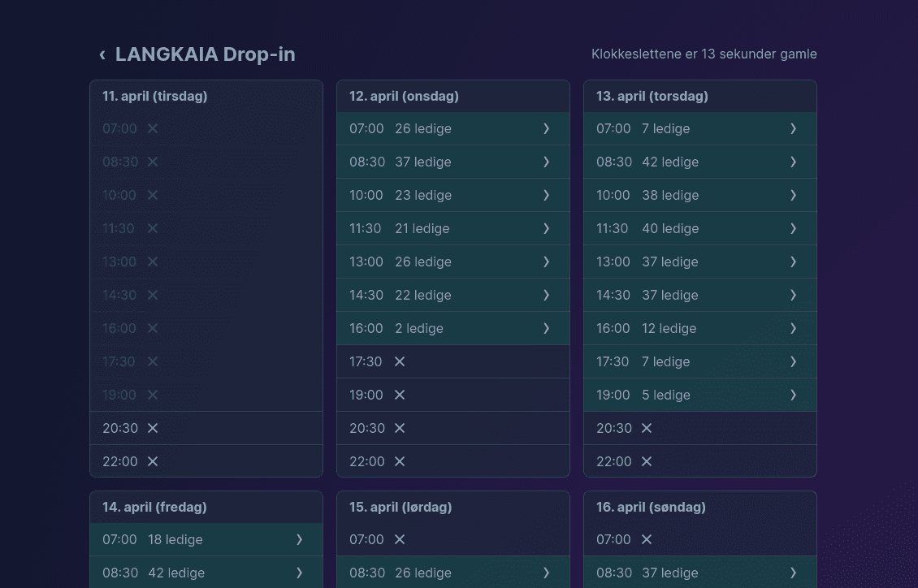
Task: Click the 'Klokkeslettene er 13 sekunder gamle' status text
Action: (x=704, y=54)
